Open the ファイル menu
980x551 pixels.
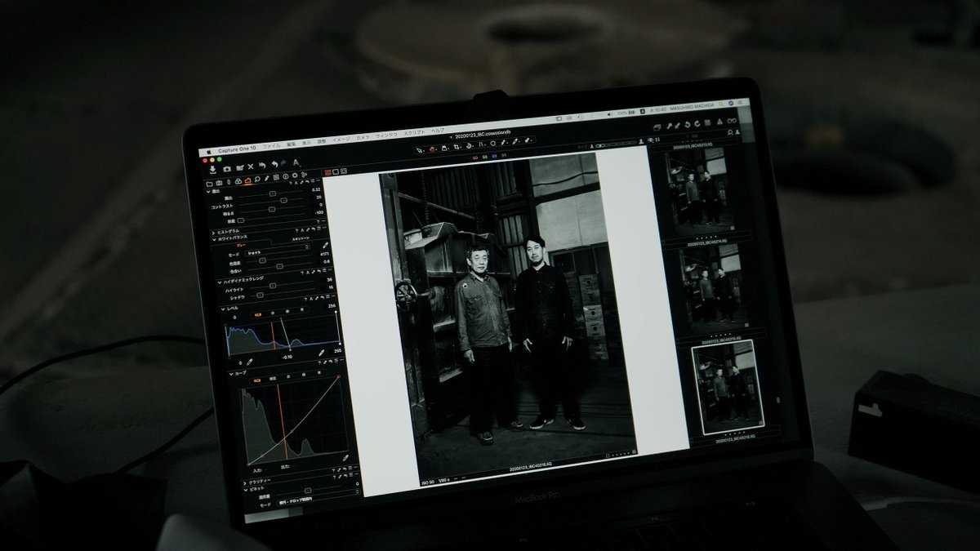pos(270,144)
